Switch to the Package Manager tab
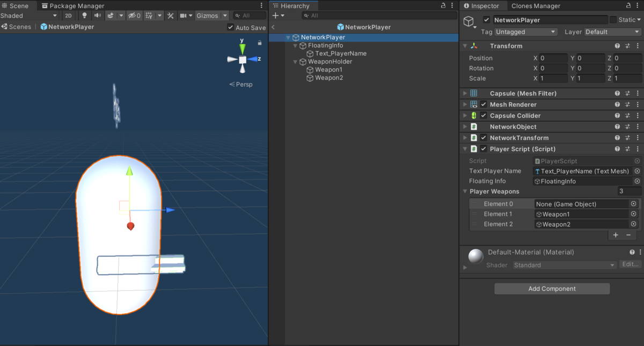The image size is (644, 346). tap(72, 6)
